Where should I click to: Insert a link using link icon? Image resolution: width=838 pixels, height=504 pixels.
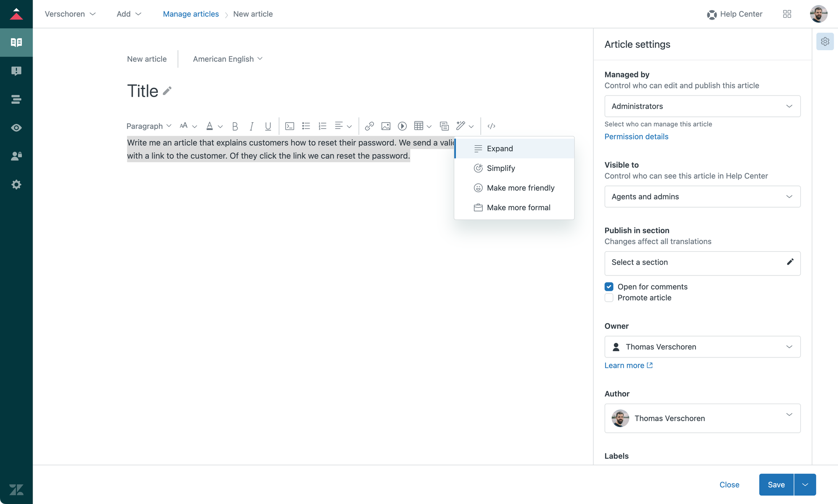(x=369, y=126)
